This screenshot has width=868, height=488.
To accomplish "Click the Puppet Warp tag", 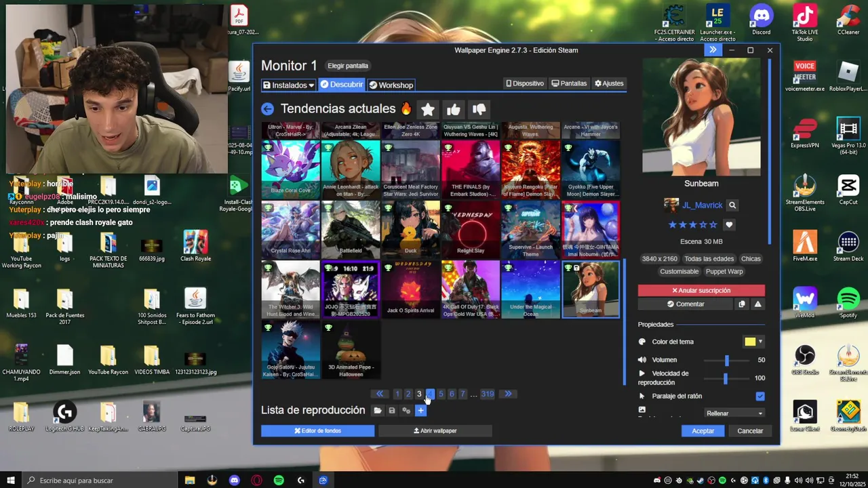I will tap(724, 272).
